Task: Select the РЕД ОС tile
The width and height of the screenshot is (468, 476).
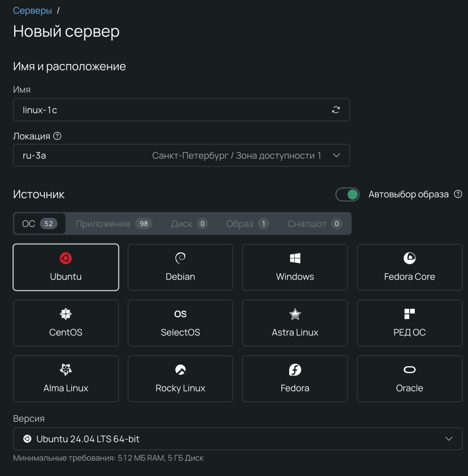Action: pos(409,323)
